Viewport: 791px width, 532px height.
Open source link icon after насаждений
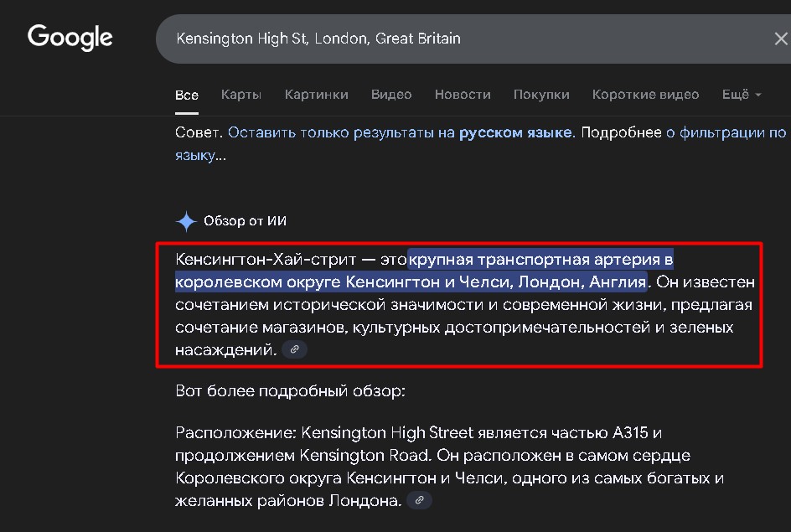[295, 349]
